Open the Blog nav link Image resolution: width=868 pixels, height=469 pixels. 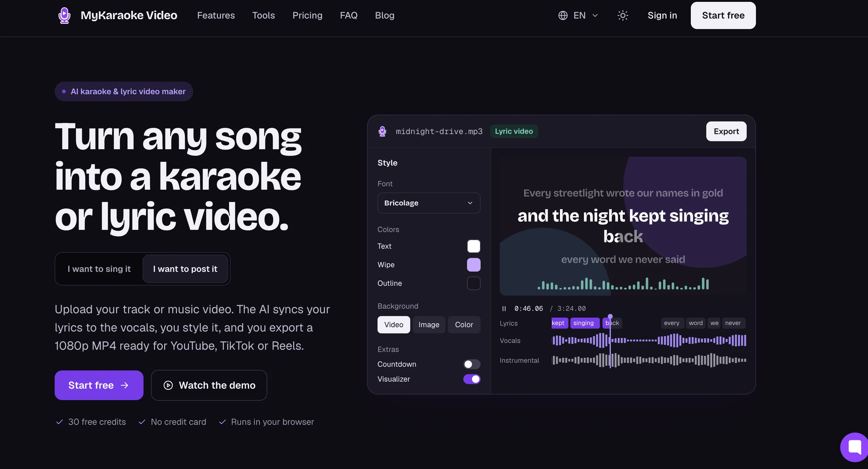(385, 15)
